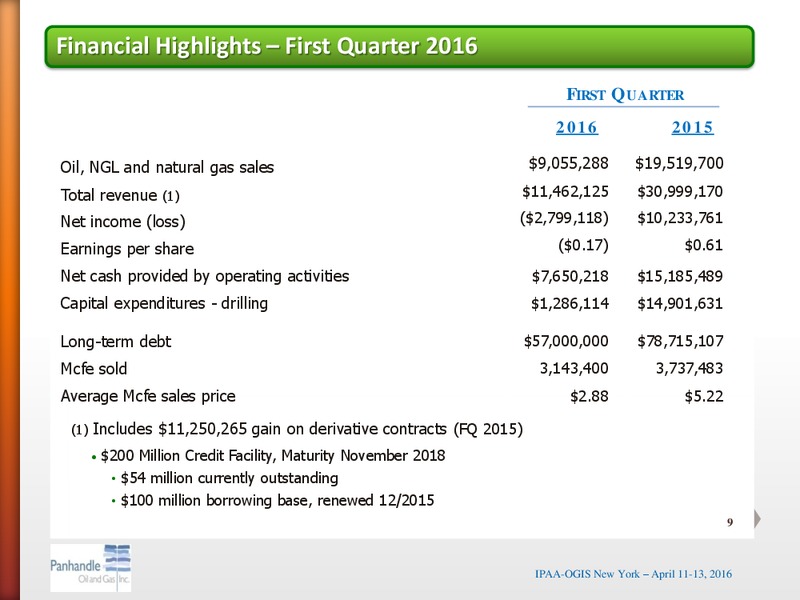The width and height of the screenshot is (800, 600).
Task: Click the Panhandle Oil and Gas logo
Action: pos(91,568)
